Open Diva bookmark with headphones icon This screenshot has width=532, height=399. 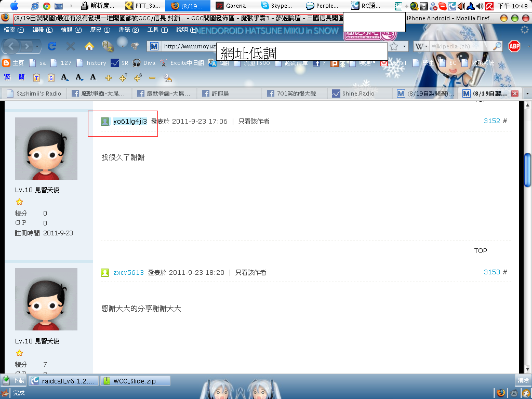144,63
